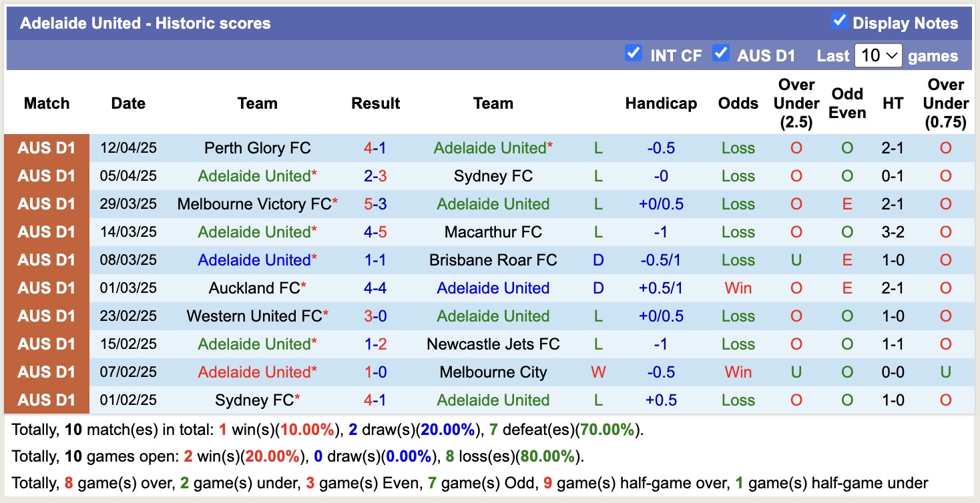Open the Last games count dropdown
Screen dimensions: 980x503
879,56
